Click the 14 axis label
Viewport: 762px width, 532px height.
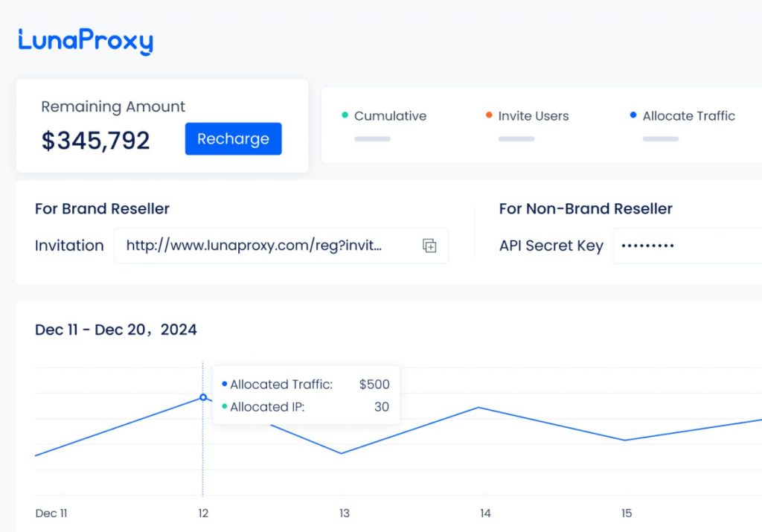click(485, 513)
